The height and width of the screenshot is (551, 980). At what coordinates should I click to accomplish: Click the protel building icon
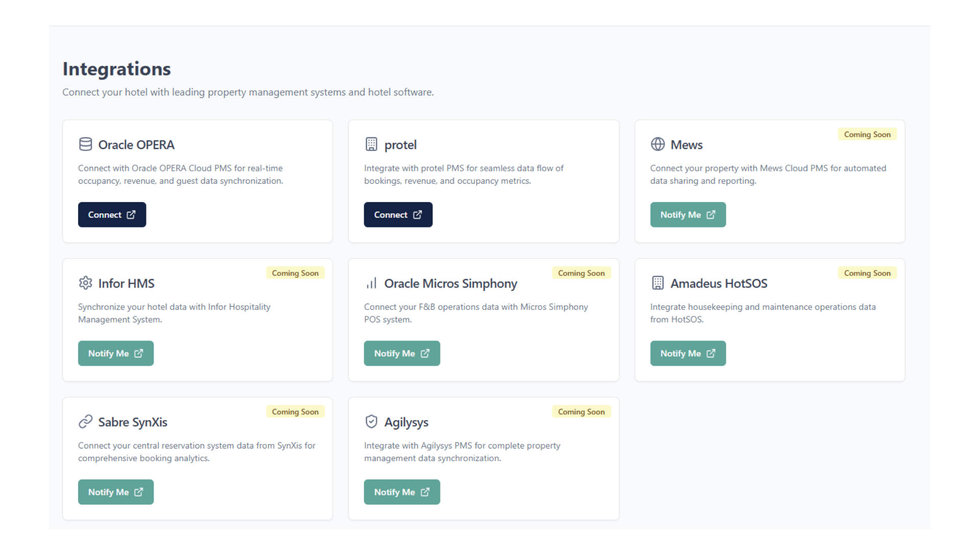pyautogui.click(x=372, y=144)
